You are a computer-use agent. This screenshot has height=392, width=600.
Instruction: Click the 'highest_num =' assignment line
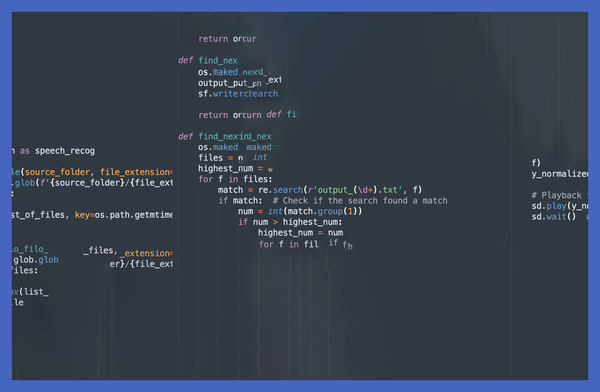tap(235, 168)
